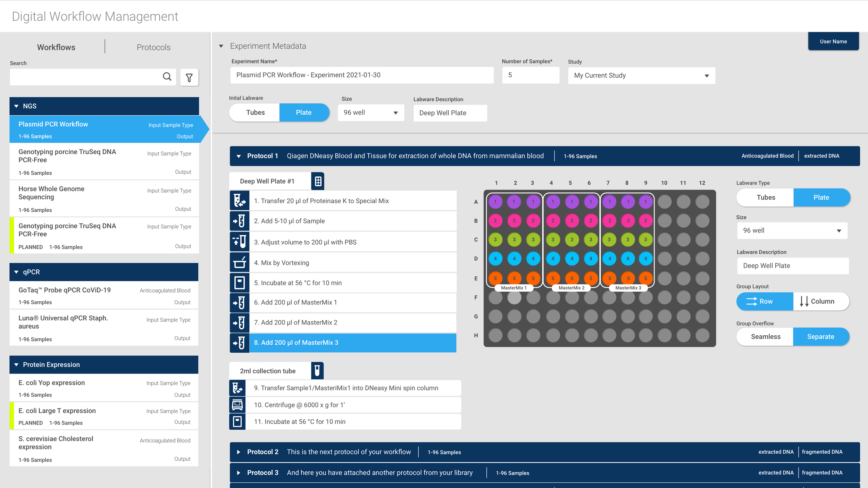Click the transfer icon for step 1
Viewport: 868px width, 488px height.
[x=239, y=201]
